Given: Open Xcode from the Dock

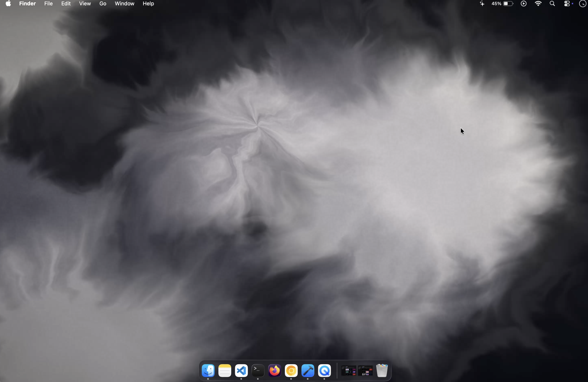Looking at the screenshot, I should click(x=308, y=371).
